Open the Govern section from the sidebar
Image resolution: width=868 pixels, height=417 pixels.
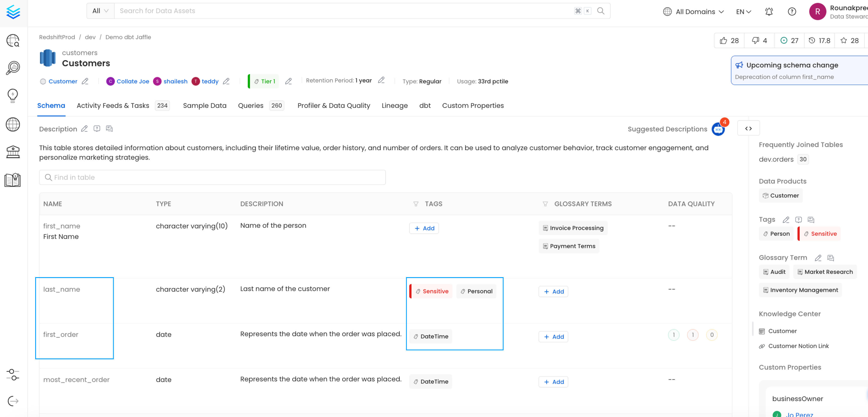point(13,152)
